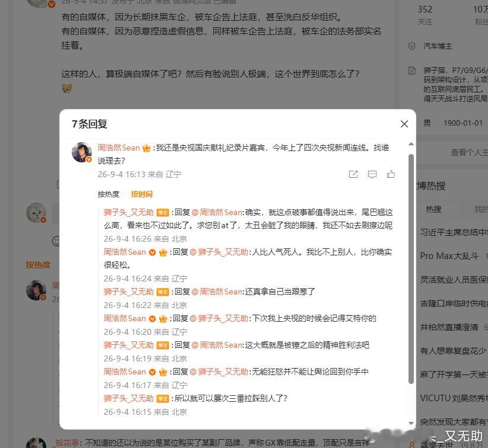Open hot search 灵活就业人员医保
Image resolution: width=488 pixels, height=448 pixels.
pos(454,280)
